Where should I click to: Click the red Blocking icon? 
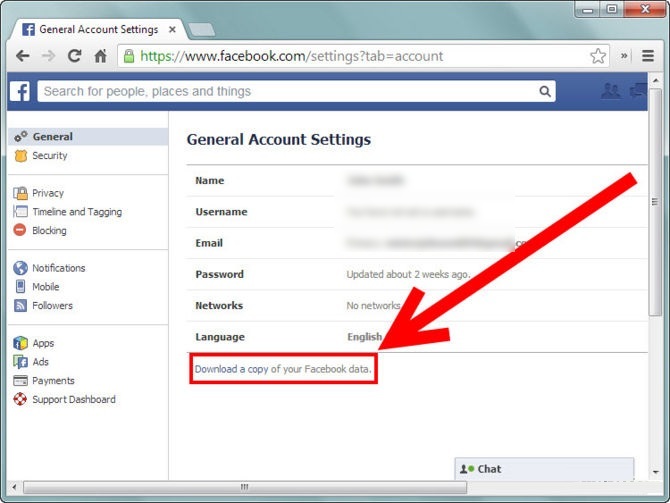(x=20, y=230)
